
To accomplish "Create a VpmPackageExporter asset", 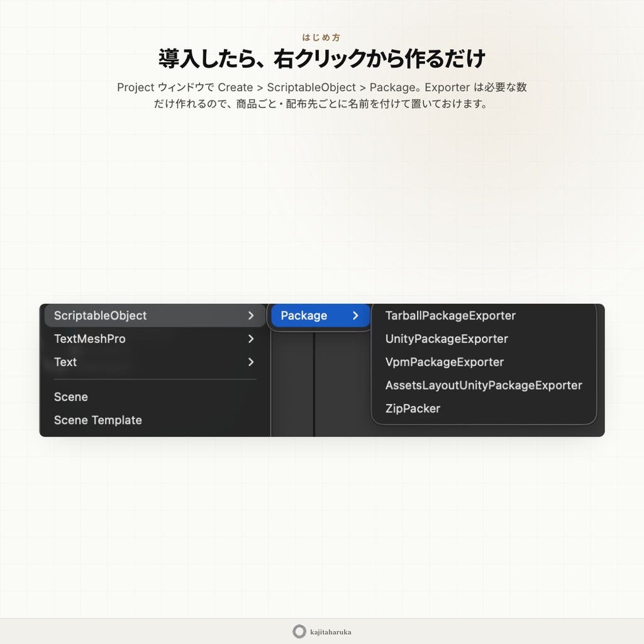I will tap(445, 362).
